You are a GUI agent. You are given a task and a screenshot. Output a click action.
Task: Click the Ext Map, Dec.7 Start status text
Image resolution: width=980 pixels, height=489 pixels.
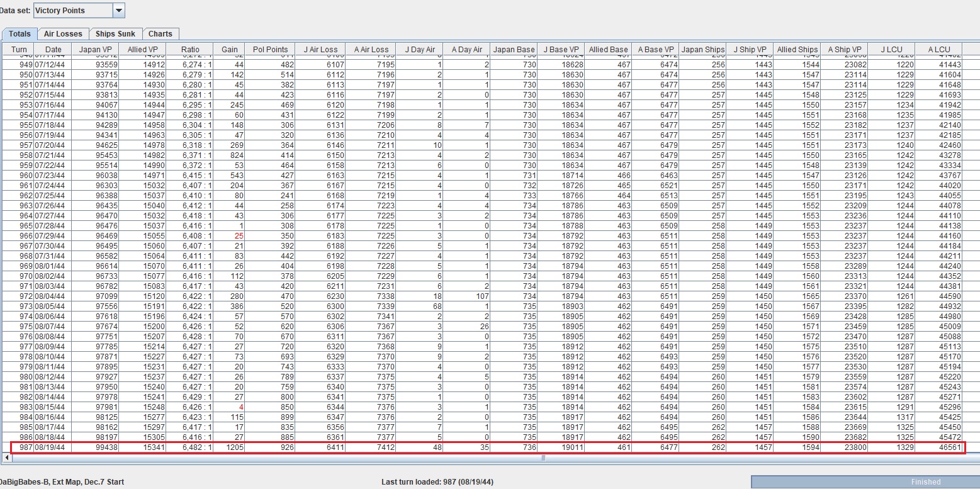tap(89, 482)
